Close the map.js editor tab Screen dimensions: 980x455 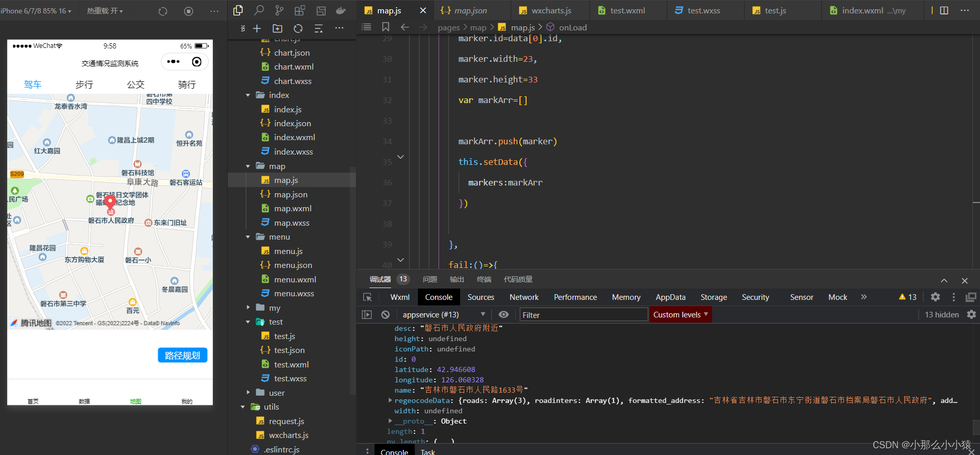tap(423, 10)
